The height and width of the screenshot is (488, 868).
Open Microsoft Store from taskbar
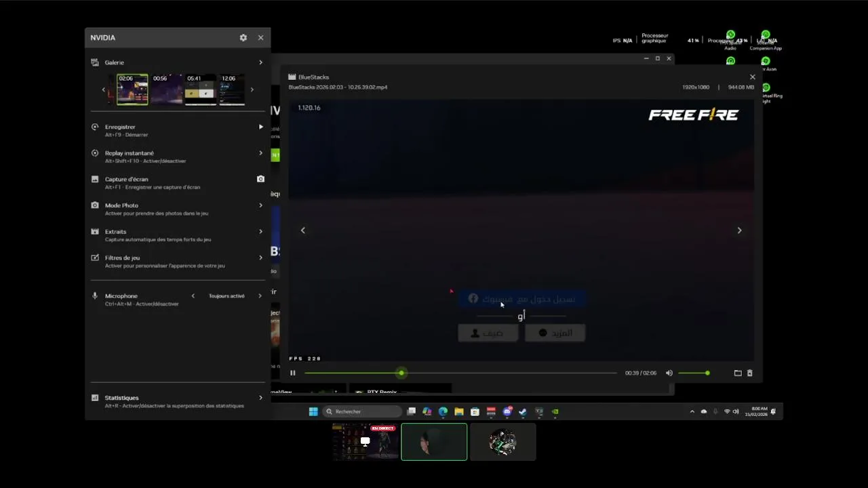[475, 411]
